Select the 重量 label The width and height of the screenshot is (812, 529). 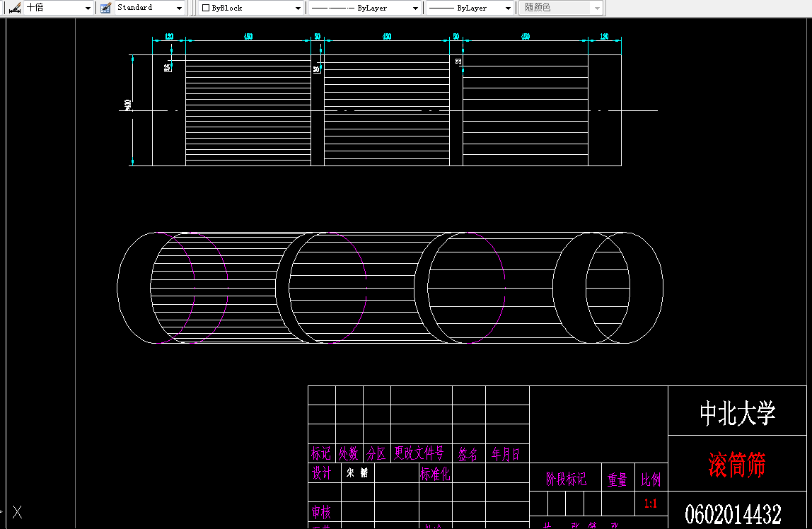tap(617, 479)
